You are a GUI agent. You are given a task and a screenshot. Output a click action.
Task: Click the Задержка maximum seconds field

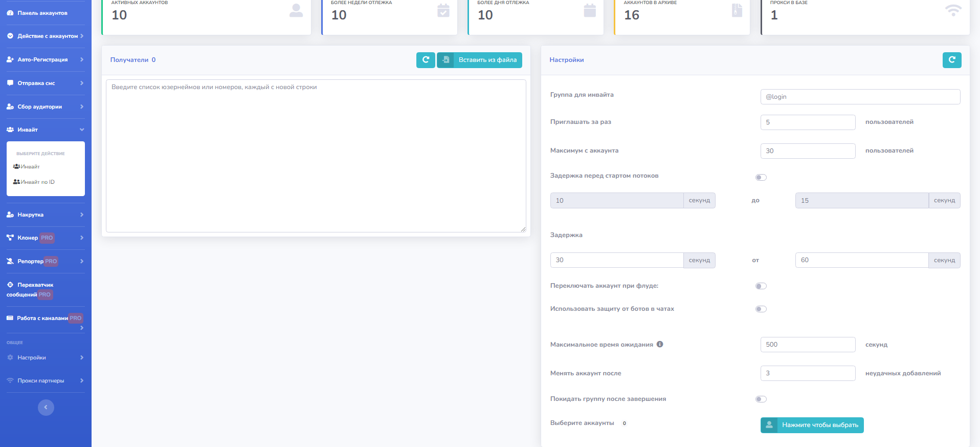point(862,260)
